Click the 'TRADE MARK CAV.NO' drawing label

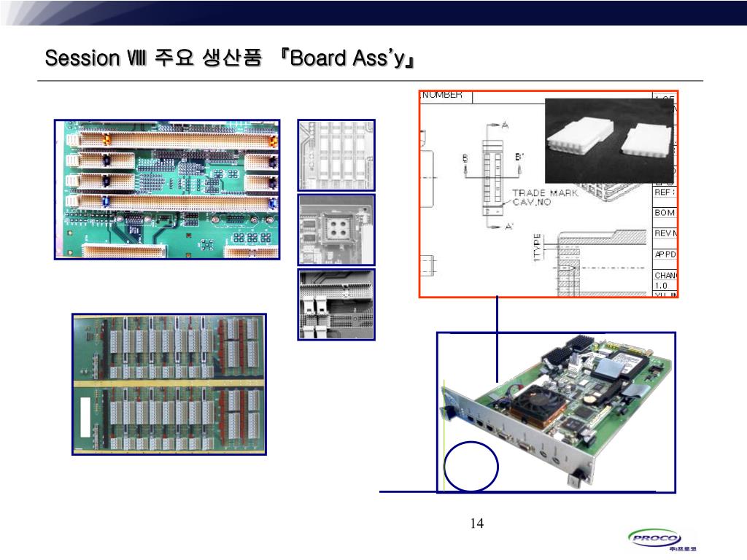[544, 197]
